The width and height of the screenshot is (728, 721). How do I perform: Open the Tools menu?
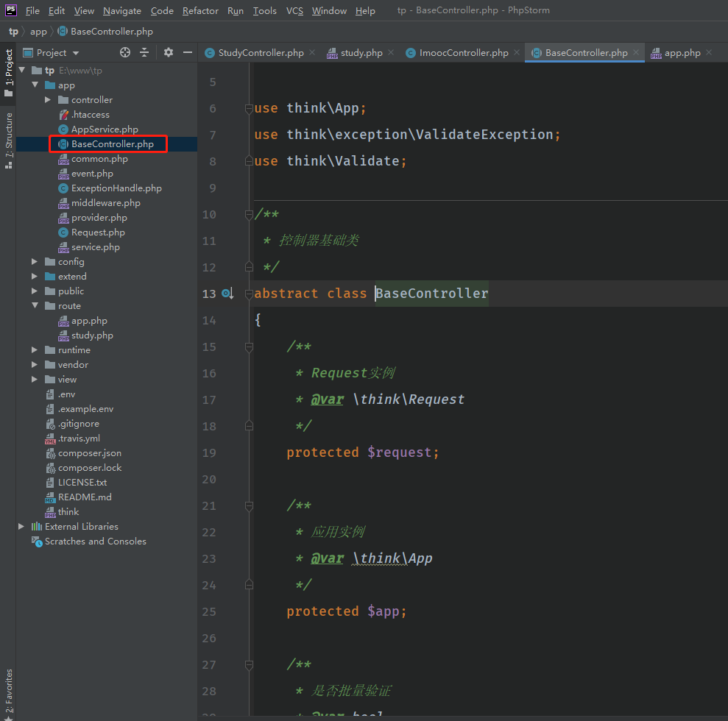point(265,11)
